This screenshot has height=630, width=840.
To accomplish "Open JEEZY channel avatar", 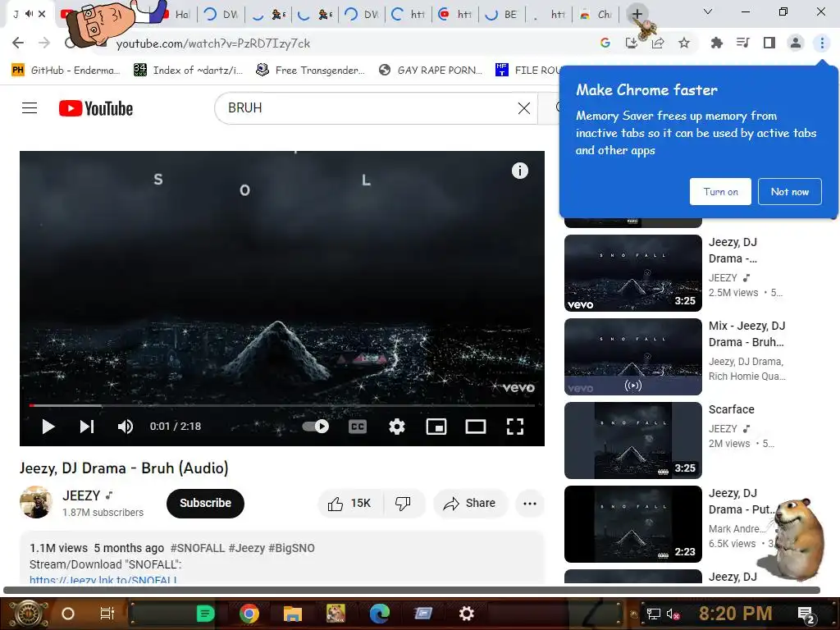I will tap(36, 502).
